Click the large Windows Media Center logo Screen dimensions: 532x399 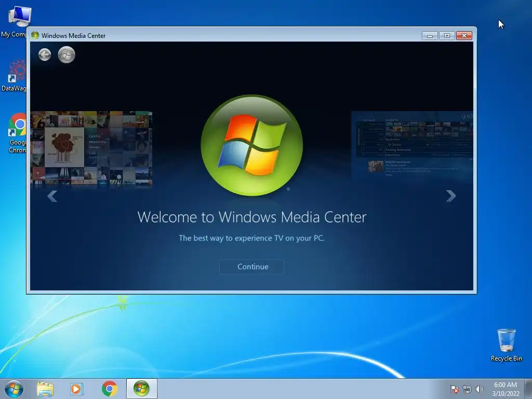(252, 145)
